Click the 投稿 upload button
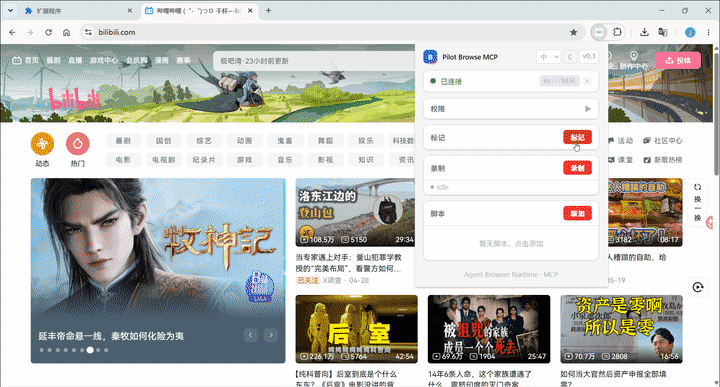Screen dimensions: 720x387 coord(678,60)
